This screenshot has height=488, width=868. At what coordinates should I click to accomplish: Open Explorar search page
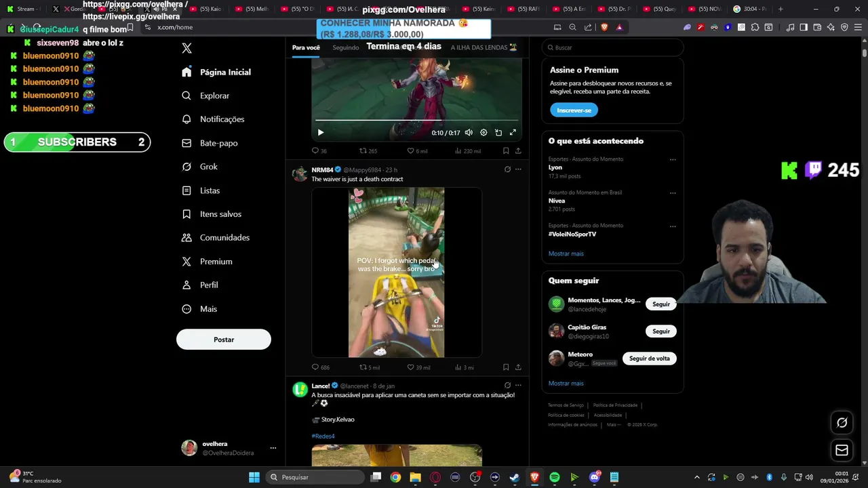206,96
